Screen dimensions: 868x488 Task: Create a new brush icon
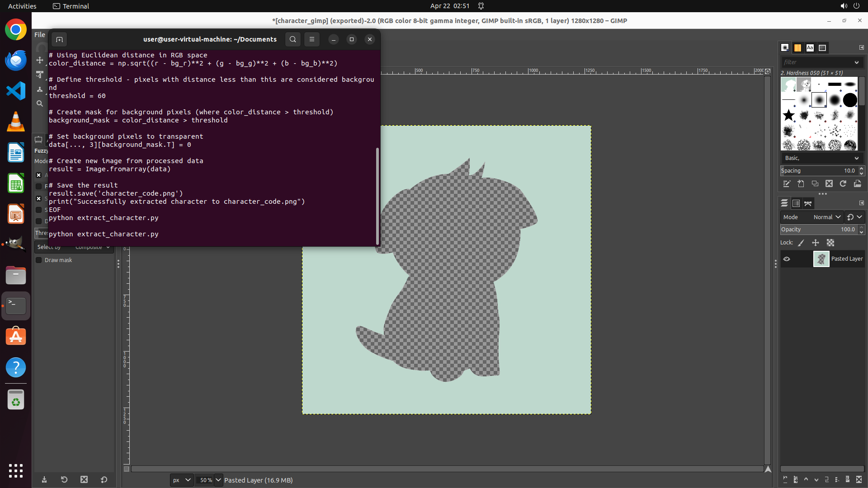pyautogui.click(x=801, y=184)
